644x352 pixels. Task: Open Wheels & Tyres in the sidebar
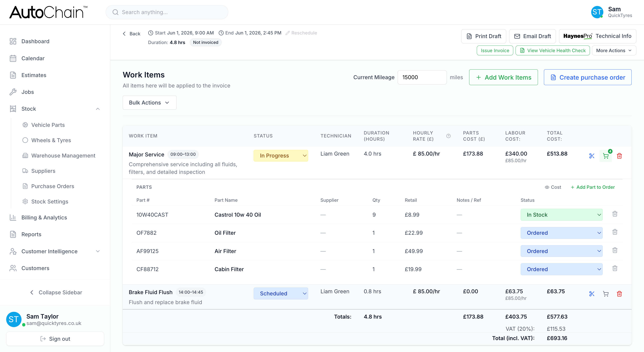pos(51,140)
